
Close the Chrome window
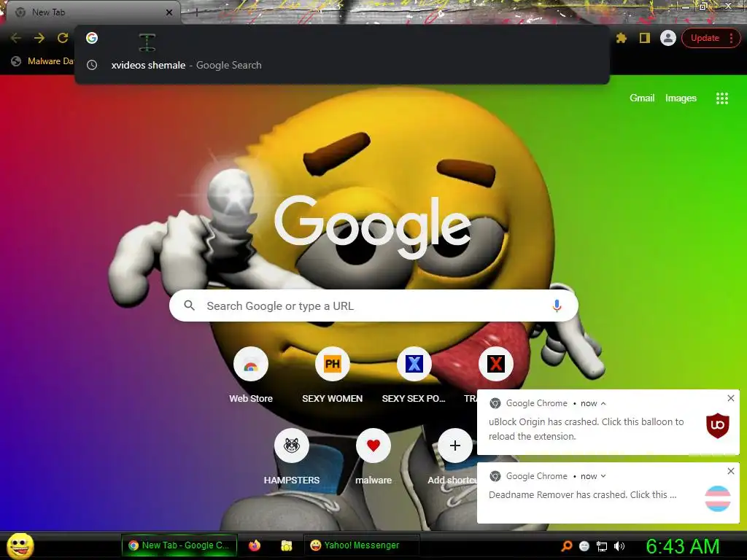coord(729,7)
